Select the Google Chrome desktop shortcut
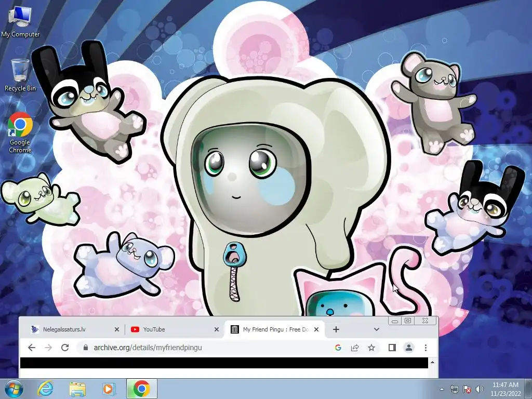Viewport: 532px width, 399px height. [x=20, y=132]
